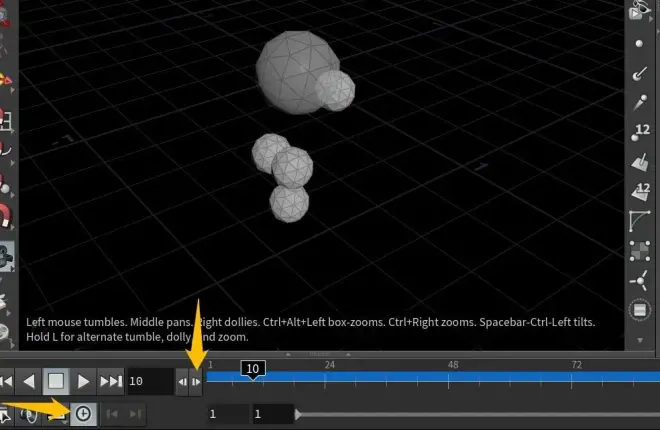Toggle display point normals icon
Viewport: 660px width, 430px height.
pos(639,74)
